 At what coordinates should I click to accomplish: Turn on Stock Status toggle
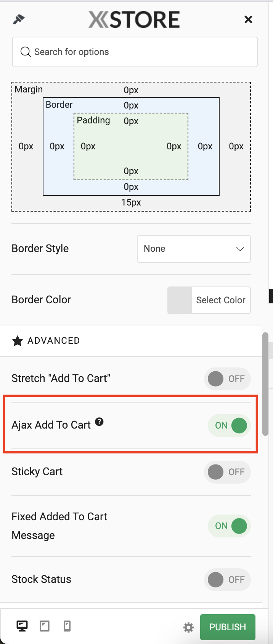pyautogui.click(x=227, y=580)
